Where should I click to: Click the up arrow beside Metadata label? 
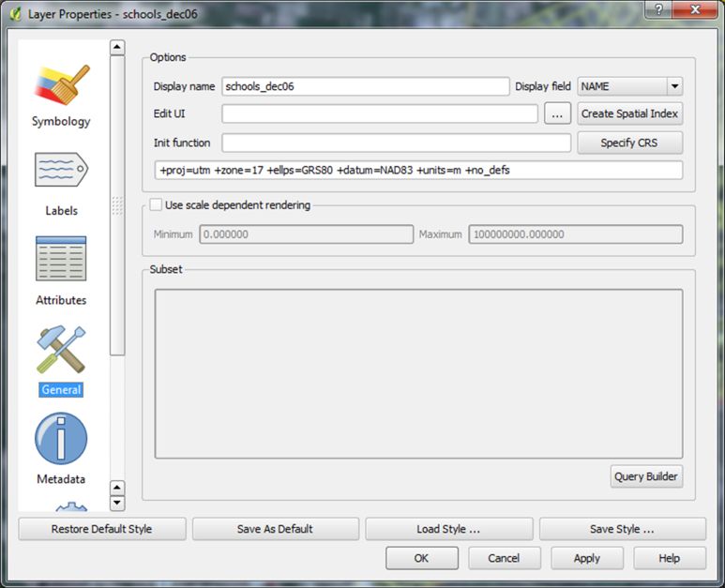[x=117, y=488]
